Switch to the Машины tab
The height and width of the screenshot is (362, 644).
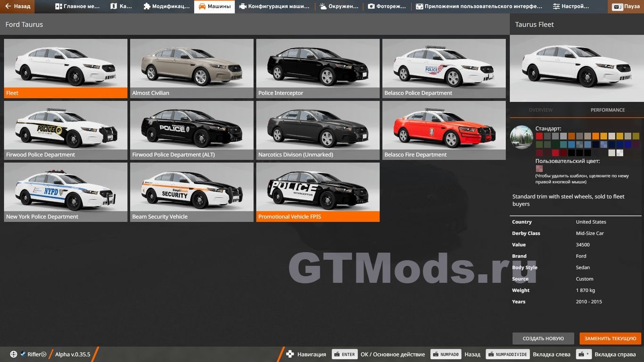coord(215,7)
